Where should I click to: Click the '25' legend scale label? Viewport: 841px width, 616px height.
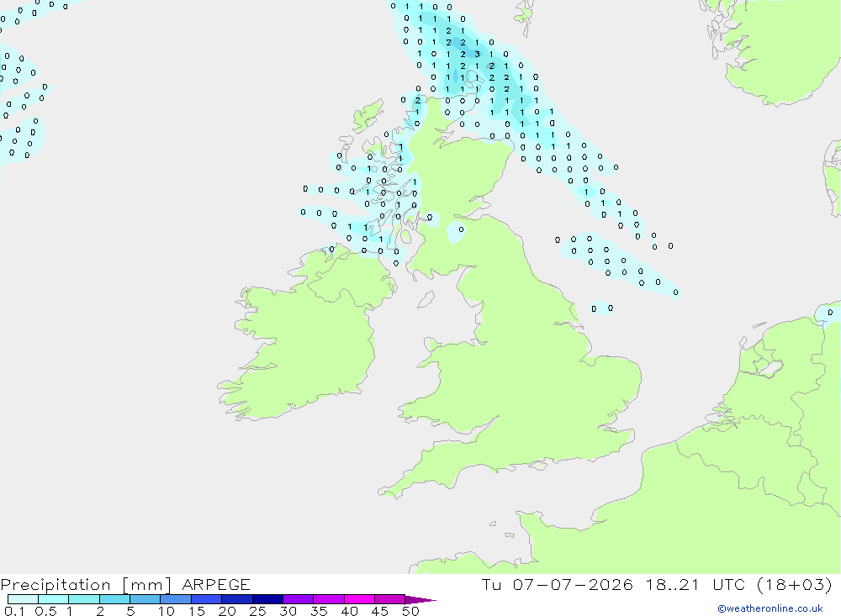pyautogui.click(x=258, y=611)
